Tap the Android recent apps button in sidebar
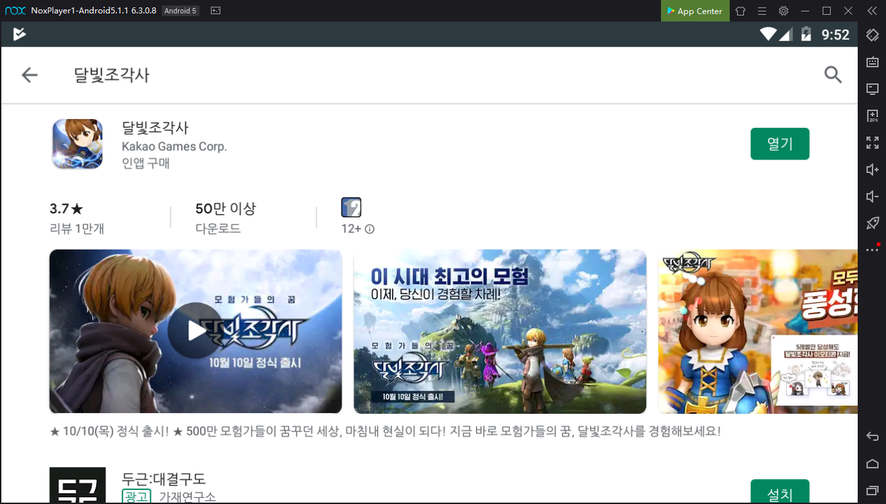Viewport: 886px width, 504px height. tap(872, 490)
